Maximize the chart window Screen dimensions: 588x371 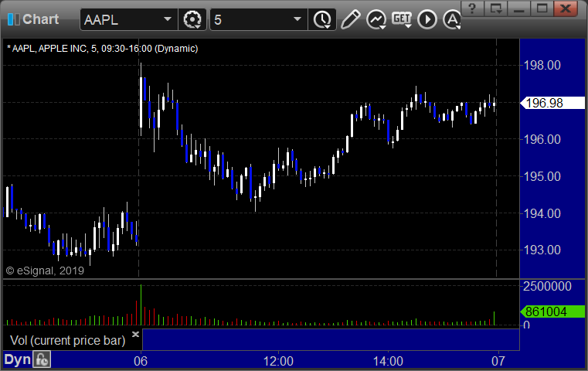point(542,9)
